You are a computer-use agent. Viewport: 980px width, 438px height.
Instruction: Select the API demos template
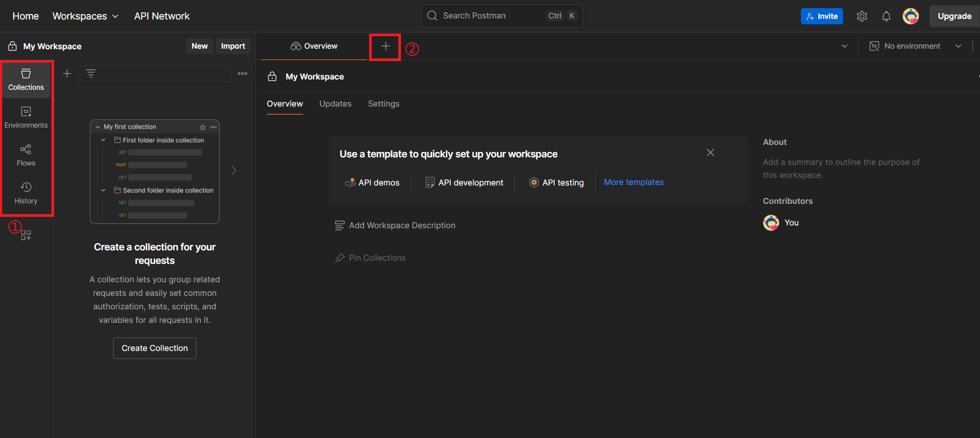372,182
